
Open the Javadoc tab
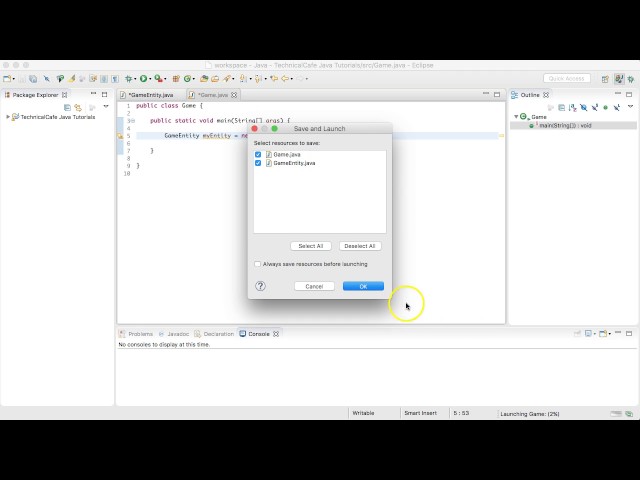pos(174,334)
